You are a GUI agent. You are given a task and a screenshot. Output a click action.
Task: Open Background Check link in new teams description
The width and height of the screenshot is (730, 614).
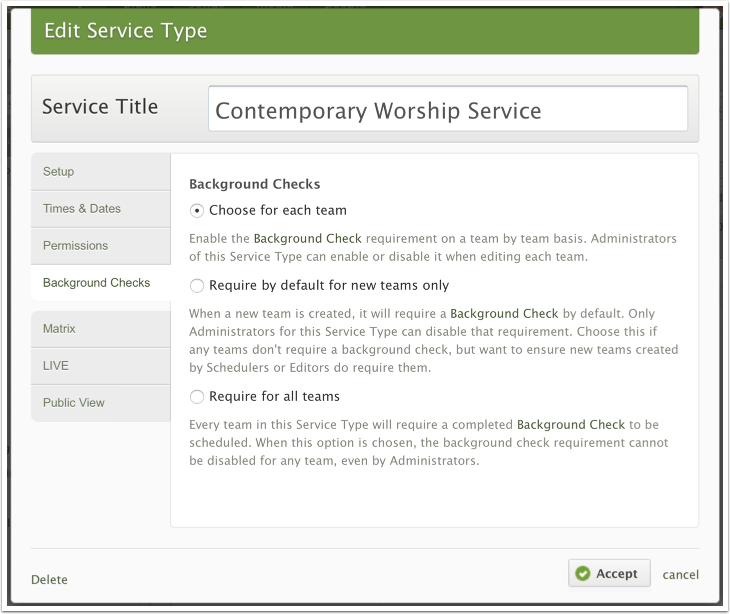[x=504, y=314]
